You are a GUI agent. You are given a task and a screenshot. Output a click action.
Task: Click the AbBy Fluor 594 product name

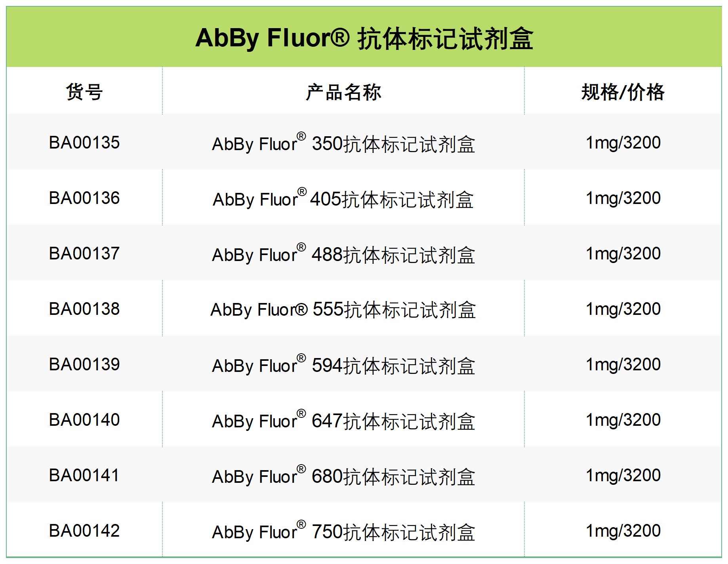[x=343, y=365]
